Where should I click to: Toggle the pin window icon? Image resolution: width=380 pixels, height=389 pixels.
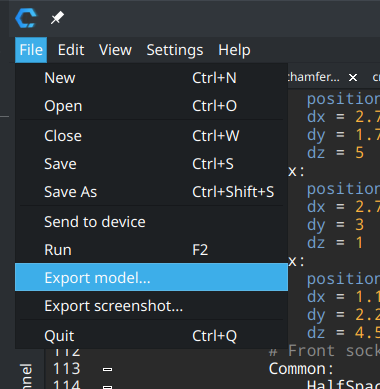[57, 18]
